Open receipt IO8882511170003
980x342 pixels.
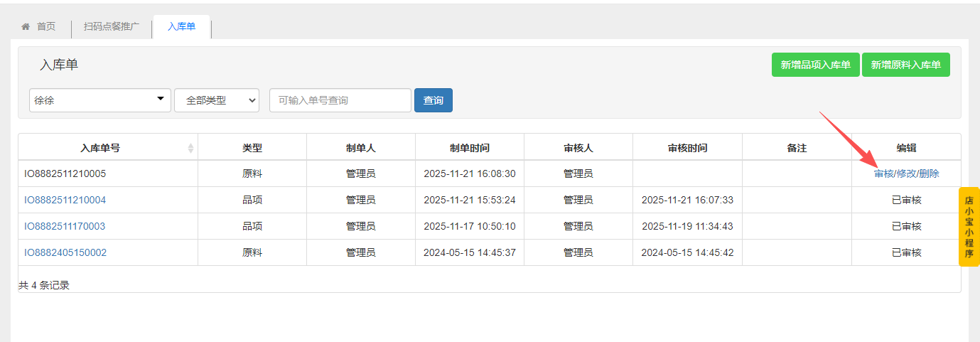pyautogui.click(x=65, y=226)
